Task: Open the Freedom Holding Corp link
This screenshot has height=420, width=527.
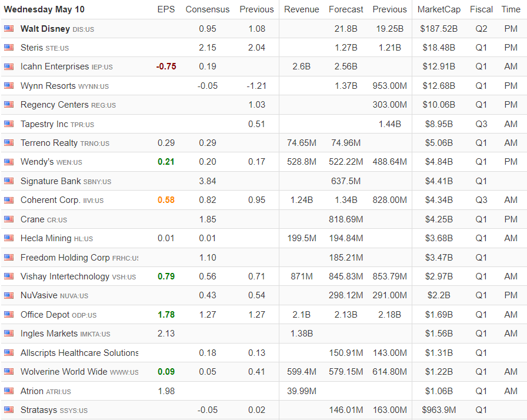Action: (x=79, y=258)
